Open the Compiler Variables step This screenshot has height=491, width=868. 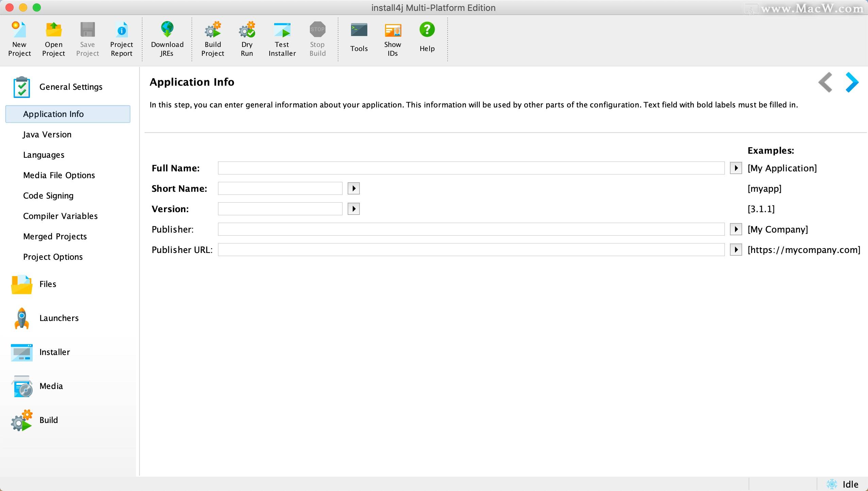[60, 216]
